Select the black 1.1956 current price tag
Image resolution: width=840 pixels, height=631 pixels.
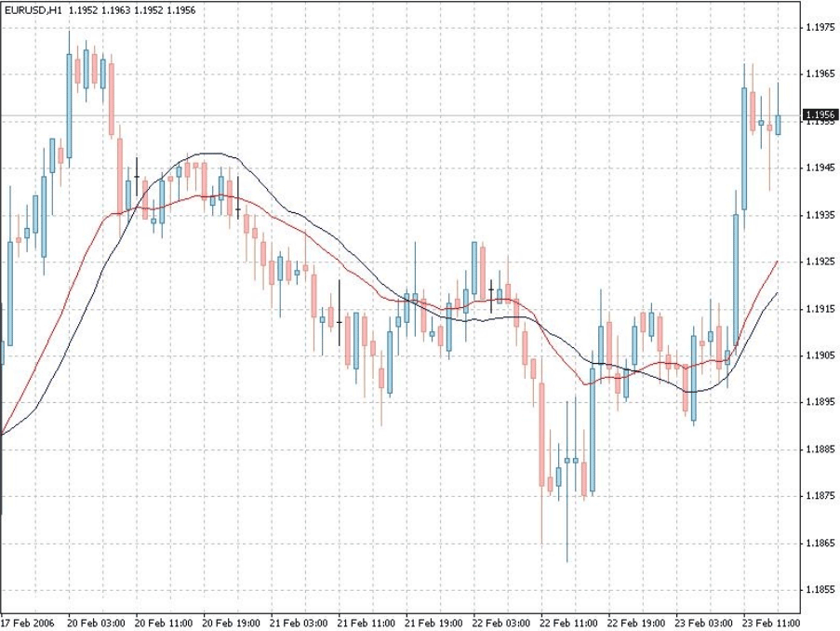[x=820, y=114]
